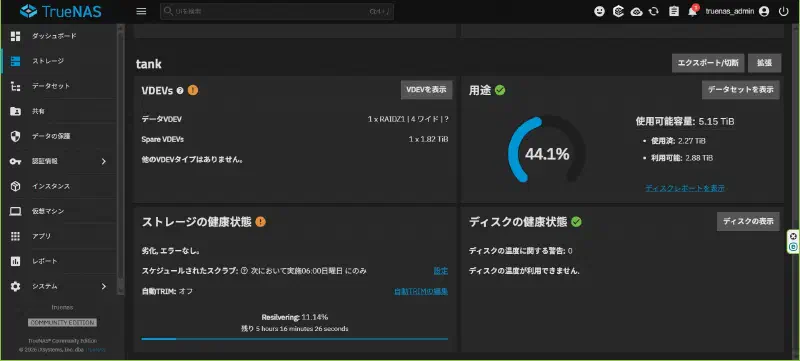Click the ディスクの表示 button
The width and height of the screenshot is (800, 361).
click(x=748, y=221)
